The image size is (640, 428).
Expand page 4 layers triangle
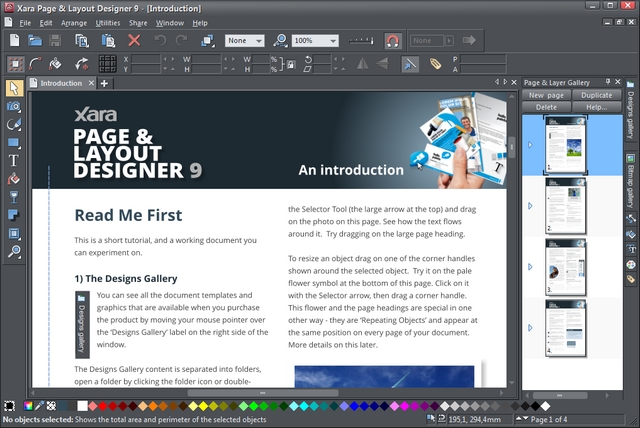coord(530,328)
